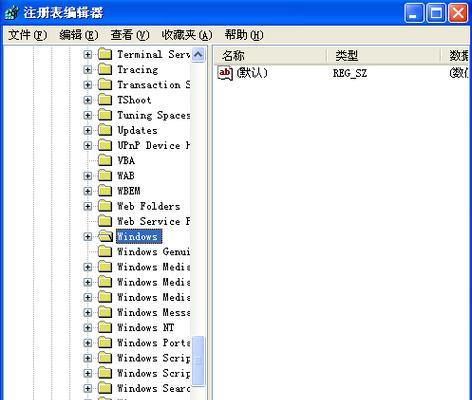Click the open Windows folder icon
472x400 pixels.
[106, 236]
